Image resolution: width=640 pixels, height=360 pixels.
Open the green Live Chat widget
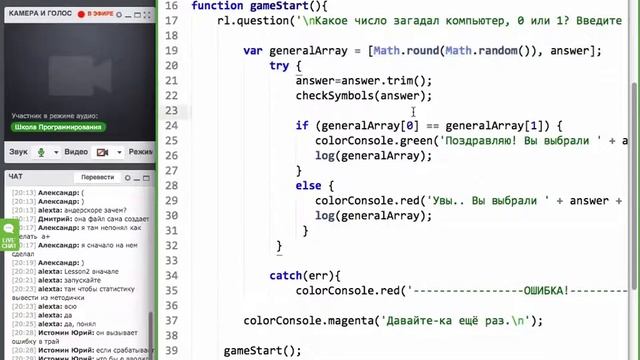[x=9, y=235]
